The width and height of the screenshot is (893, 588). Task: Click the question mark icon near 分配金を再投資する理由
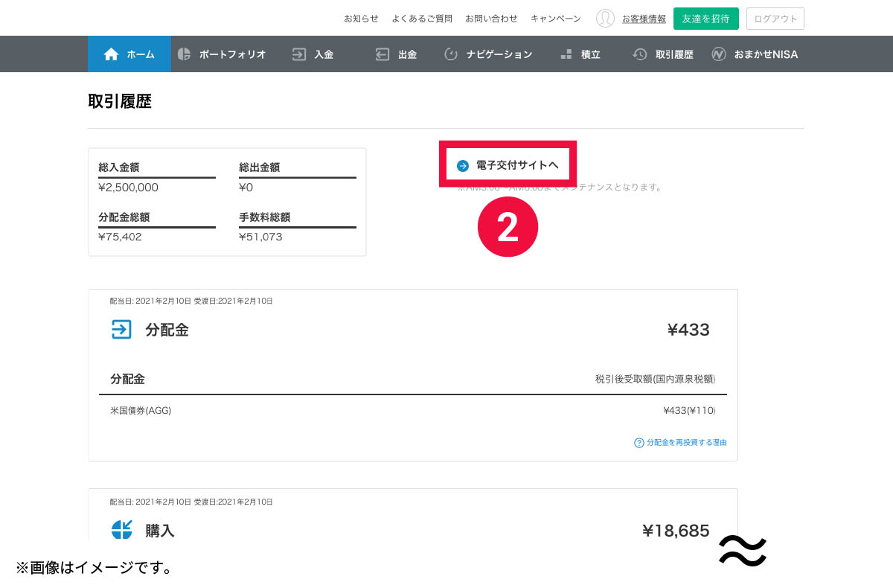tap(638, 443)
